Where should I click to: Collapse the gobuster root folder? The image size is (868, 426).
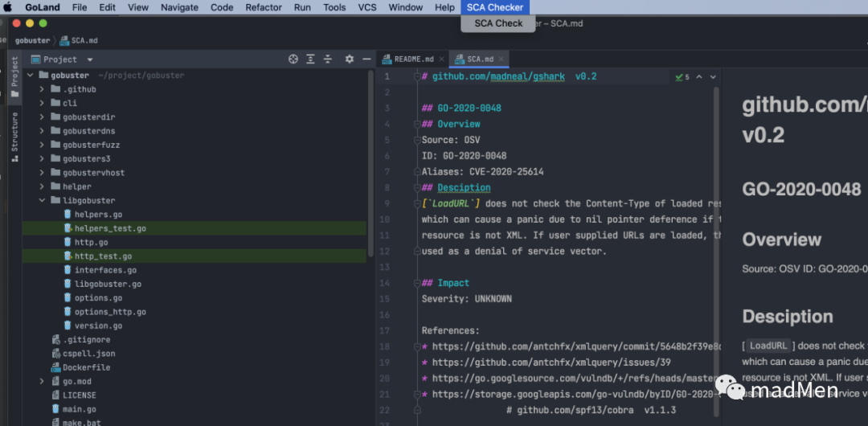point(31,76)
